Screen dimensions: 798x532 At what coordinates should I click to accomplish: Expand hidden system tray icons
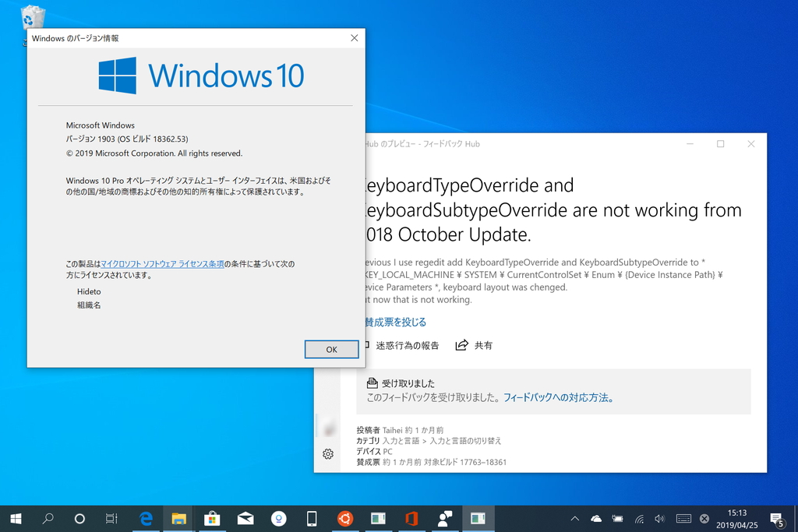[576, 518]
